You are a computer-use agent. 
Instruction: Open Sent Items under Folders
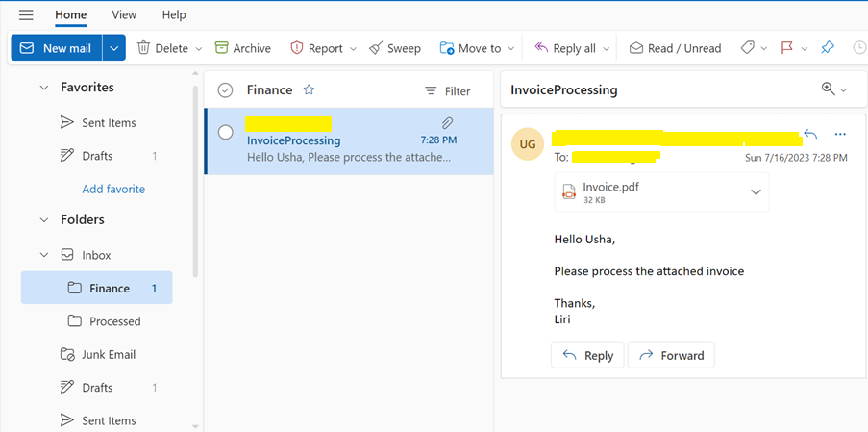[97, 420]
